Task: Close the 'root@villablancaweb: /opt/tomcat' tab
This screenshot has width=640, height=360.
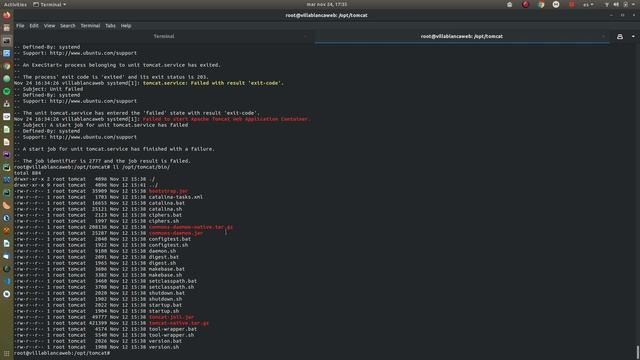Action: click(603, 36)
